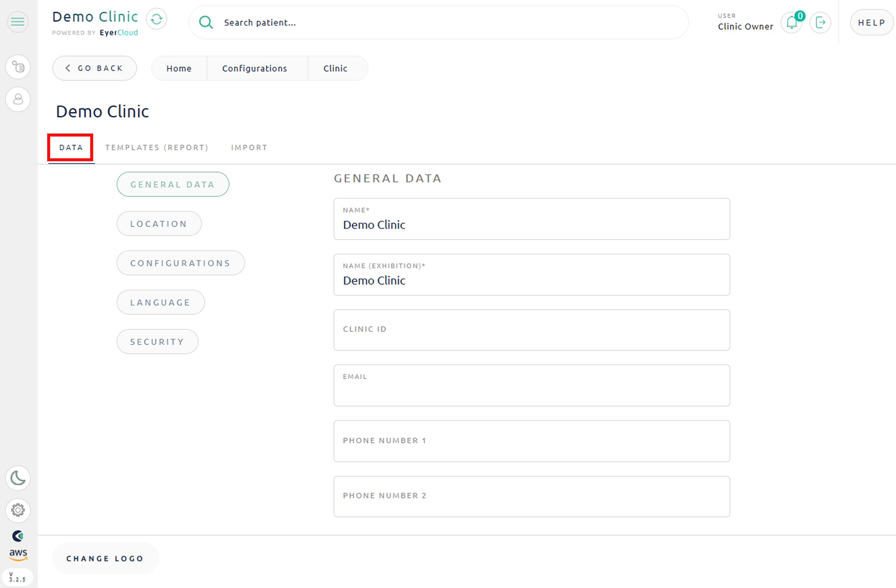896x588 pixels.
Task: Open the Help button
Action: click(871, 23)
